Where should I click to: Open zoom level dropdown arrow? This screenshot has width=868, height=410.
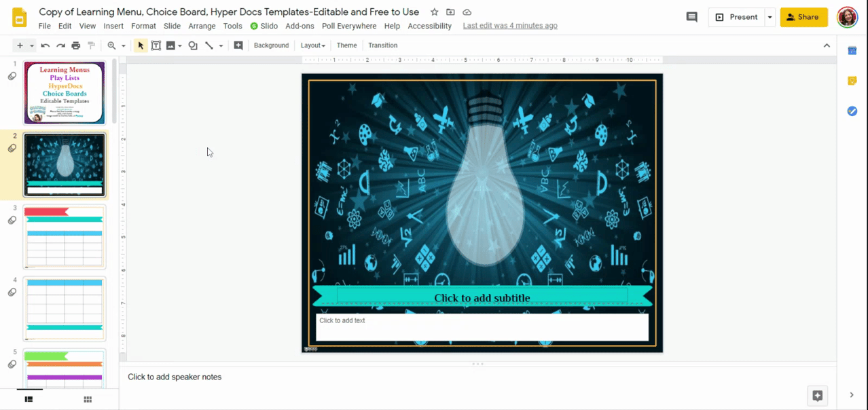pos(123,45)
